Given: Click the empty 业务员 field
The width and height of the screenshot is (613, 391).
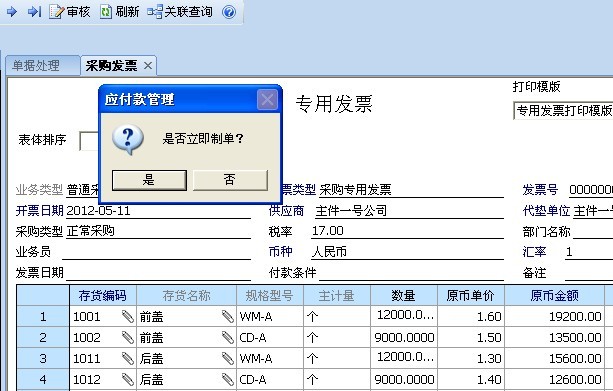Looking at the screenshot, I should tap(156, 251).
